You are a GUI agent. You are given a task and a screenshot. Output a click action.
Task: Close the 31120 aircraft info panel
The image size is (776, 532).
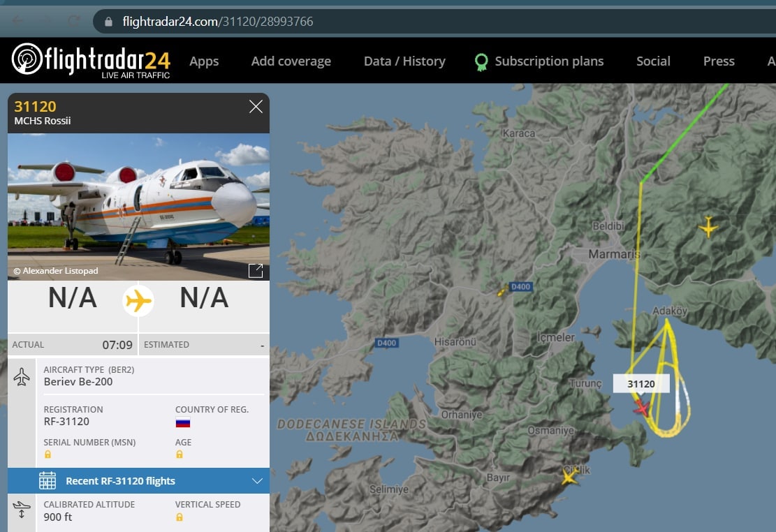[256, 106]
